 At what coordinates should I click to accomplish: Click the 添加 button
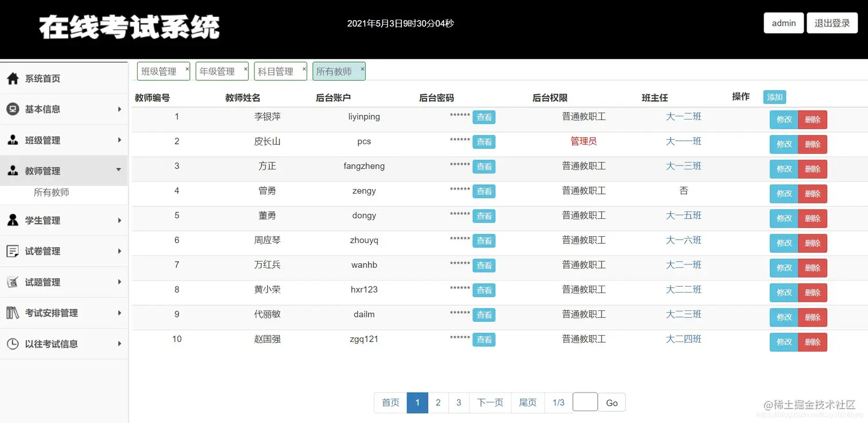(x=774, y=97)
